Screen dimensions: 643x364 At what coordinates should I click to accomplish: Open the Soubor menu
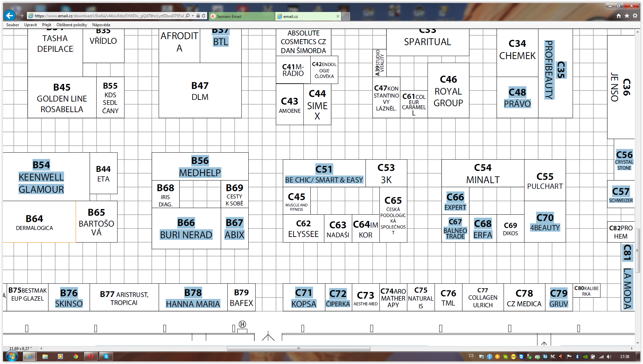13,25
